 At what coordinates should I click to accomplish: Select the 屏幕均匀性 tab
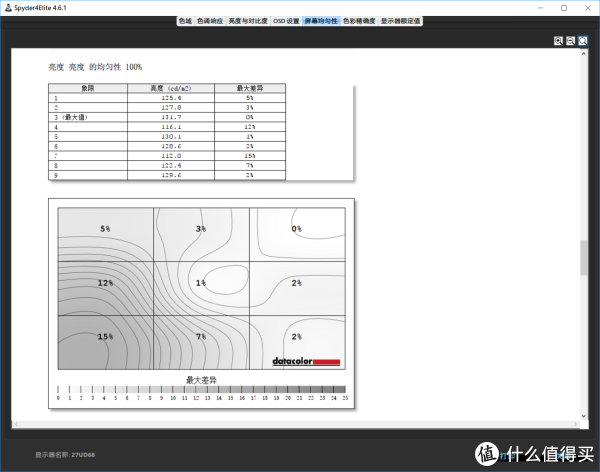pyautogui.click(x=321, y=21)
